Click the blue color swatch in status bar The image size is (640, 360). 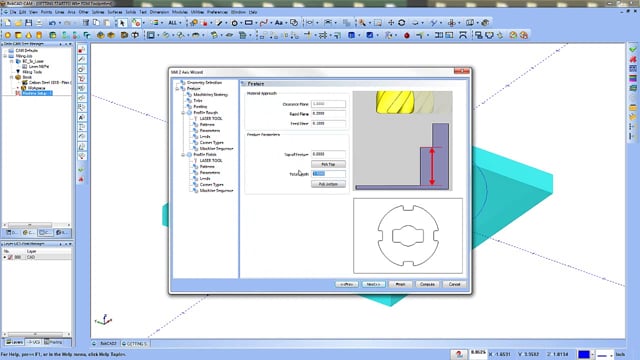(x=584, y=354)
